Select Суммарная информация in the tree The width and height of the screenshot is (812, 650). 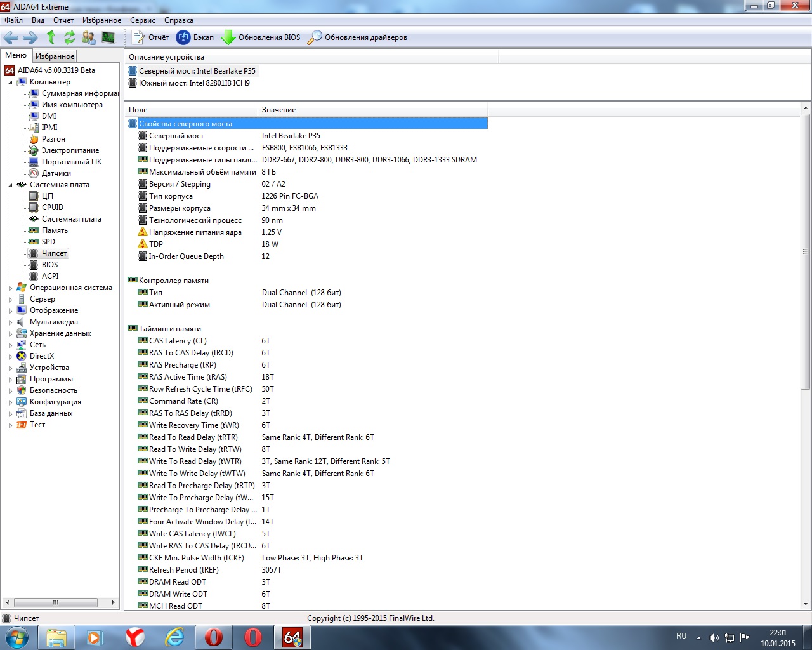(80, 93)
